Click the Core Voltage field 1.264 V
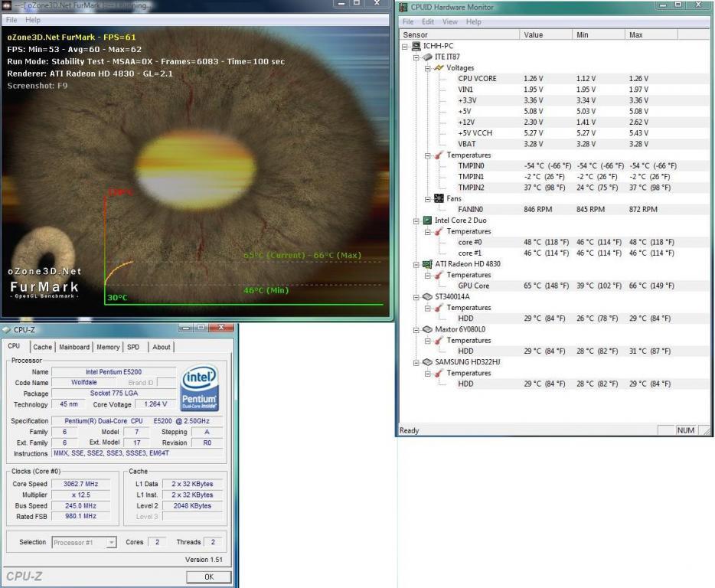The height and width of the screenshot is (588, 715). coord(155,404)
